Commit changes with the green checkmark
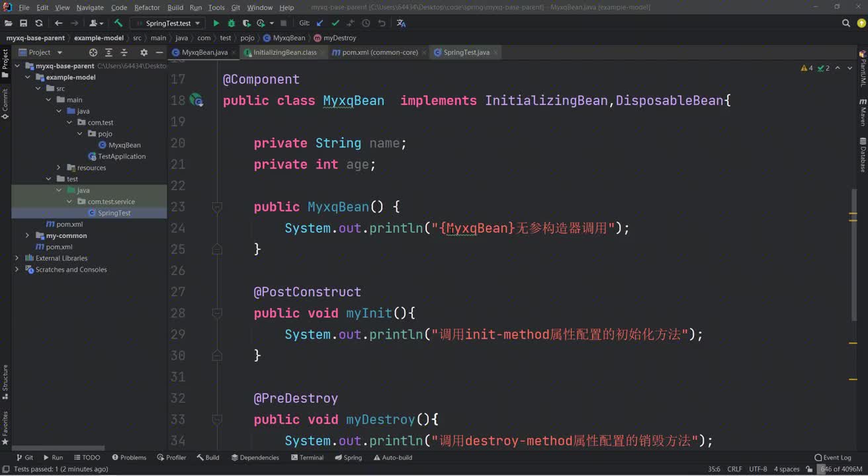The width and height of the screenshot is (868, 476). point(335,23)
